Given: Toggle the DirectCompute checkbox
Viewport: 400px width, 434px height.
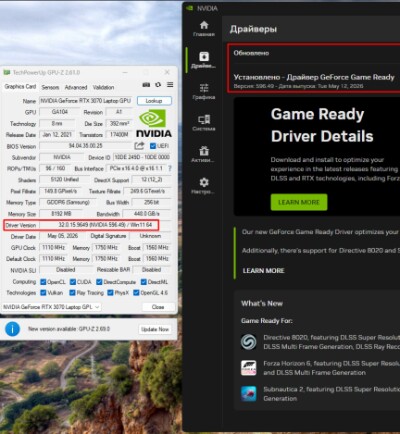Looking at the screenshot, I should click(99, 282).
